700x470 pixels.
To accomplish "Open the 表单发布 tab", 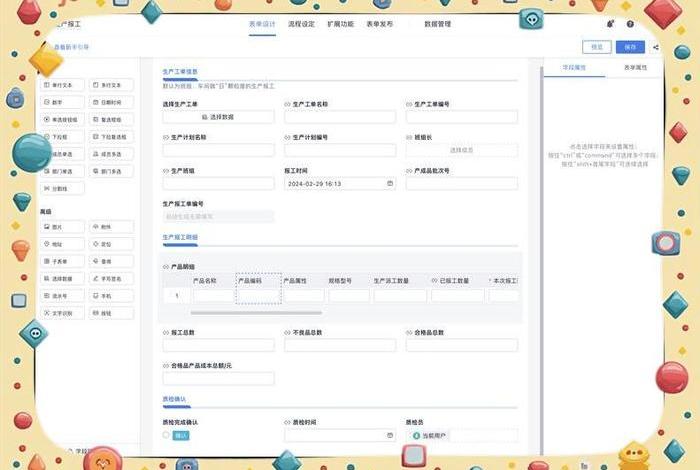I will (x=379, y=24).
